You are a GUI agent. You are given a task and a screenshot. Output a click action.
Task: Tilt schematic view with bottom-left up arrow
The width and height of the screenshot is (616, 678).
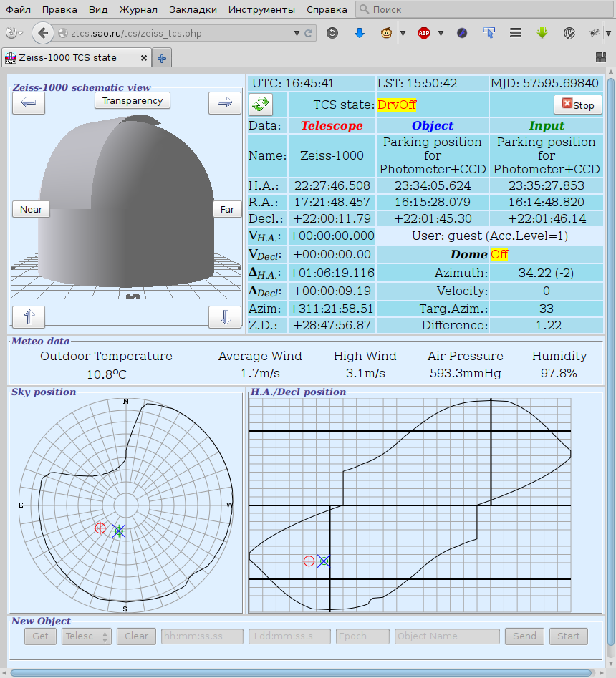pos(29,316)
